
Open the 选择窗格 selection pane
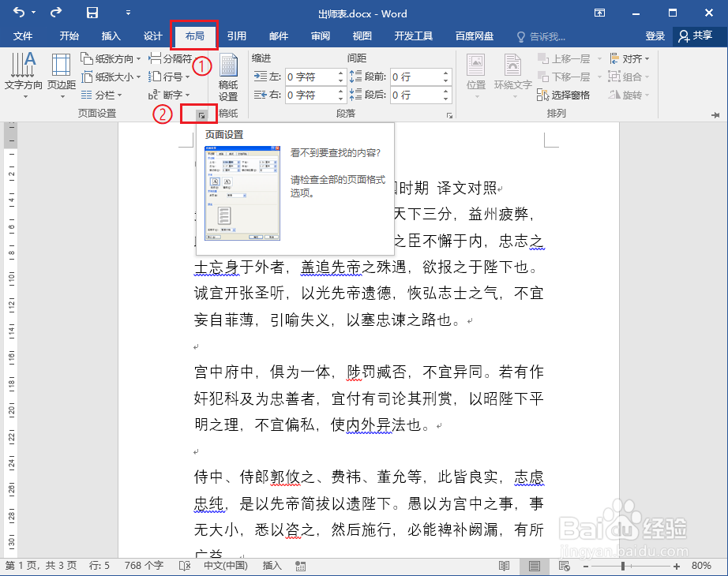[x=565, y=95]
